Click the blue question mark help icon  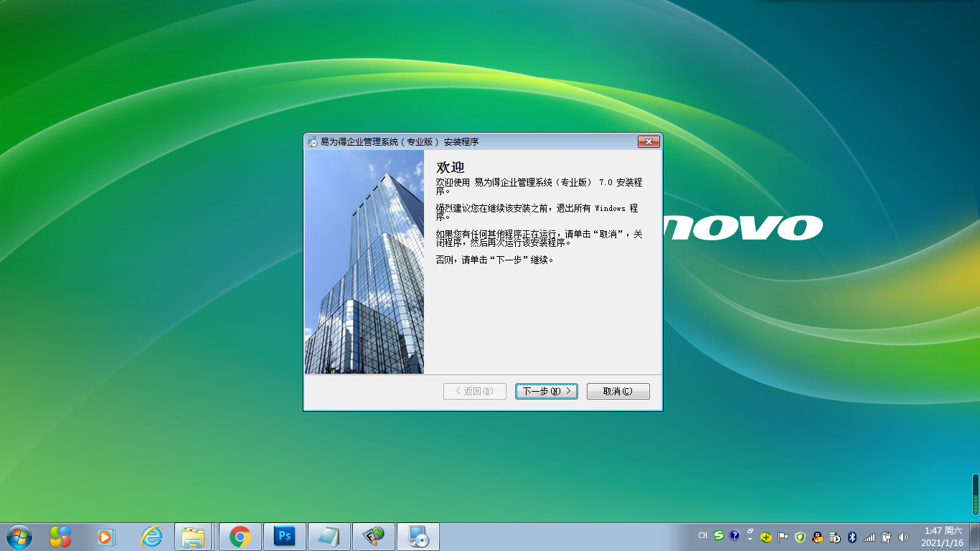pos(734,535)
